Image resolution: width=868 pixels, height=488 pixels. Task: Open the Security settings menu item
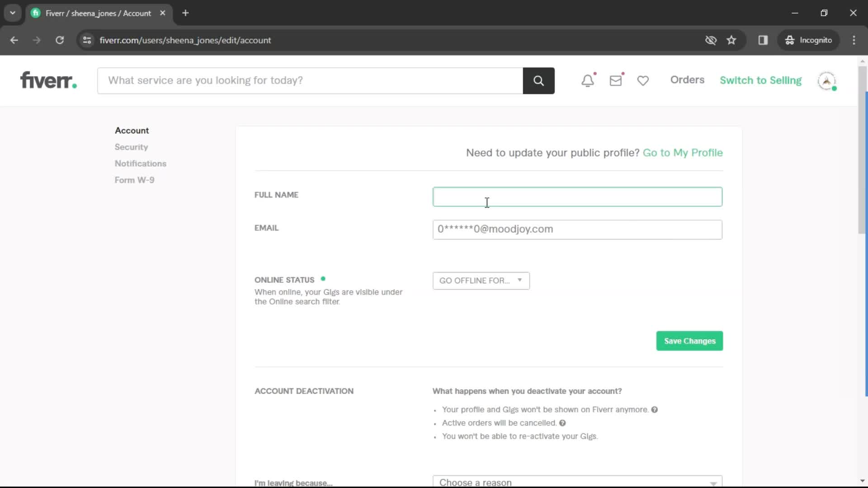tap(131, 146)
